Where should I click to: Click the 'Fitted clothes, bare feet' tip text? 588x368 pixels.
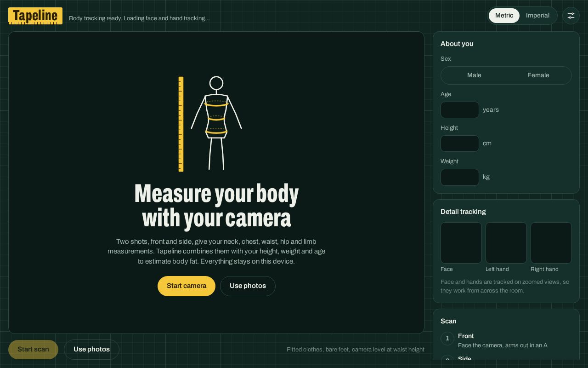(356, 350)
